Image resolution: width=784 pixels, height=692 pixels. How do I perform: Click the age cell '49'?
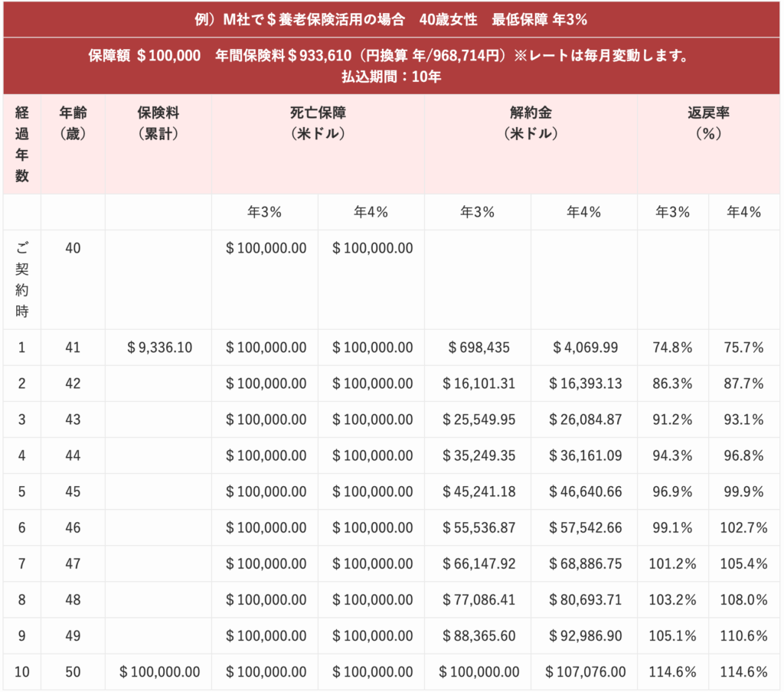point(73,635)
